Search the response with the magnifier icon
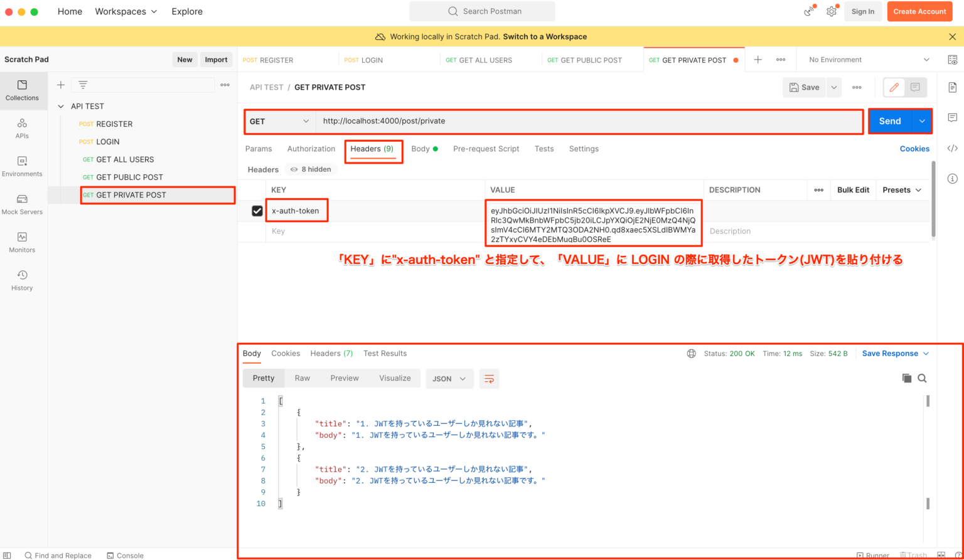Screen dimensions: 964x560 pos(922,378)
